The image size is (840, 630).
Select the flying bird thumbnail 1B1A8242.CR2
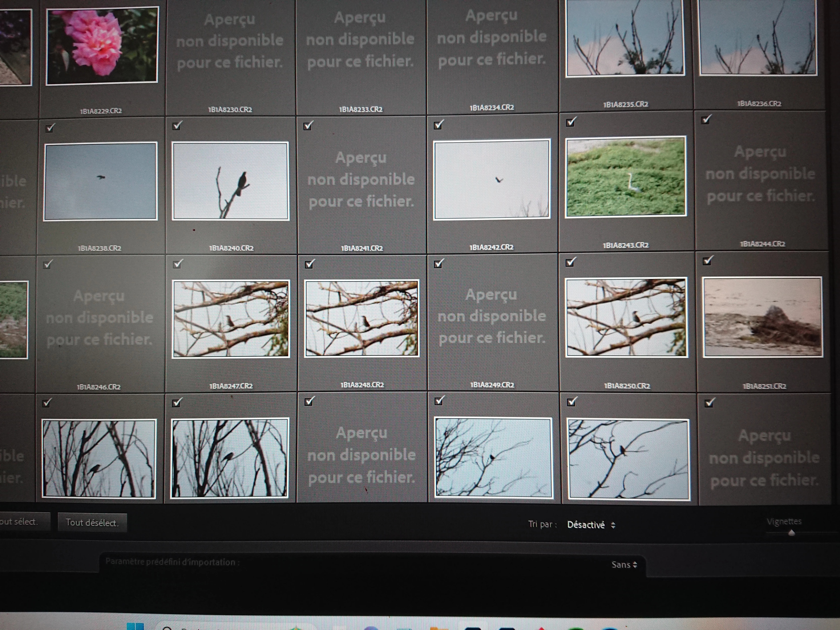492,179
